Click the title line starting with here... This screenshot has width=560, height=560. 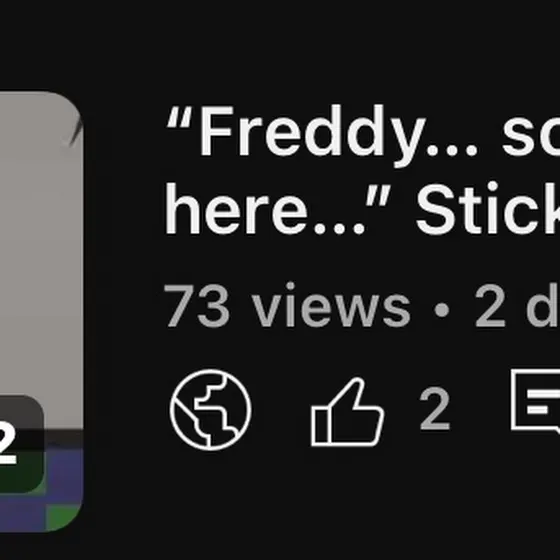coord(362,209)
